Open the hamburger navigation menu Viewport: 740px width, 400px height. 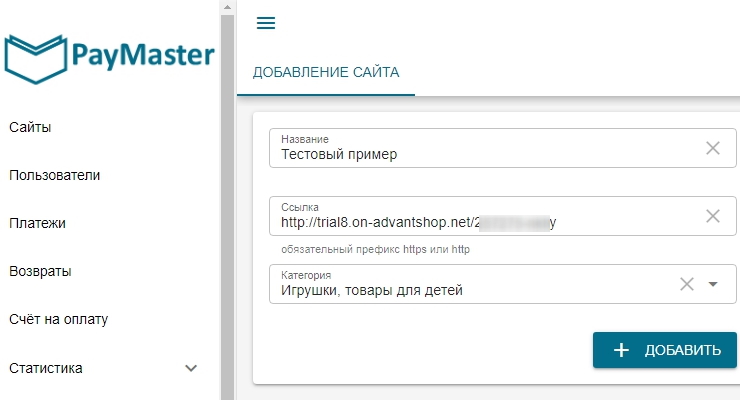point(266,23)
